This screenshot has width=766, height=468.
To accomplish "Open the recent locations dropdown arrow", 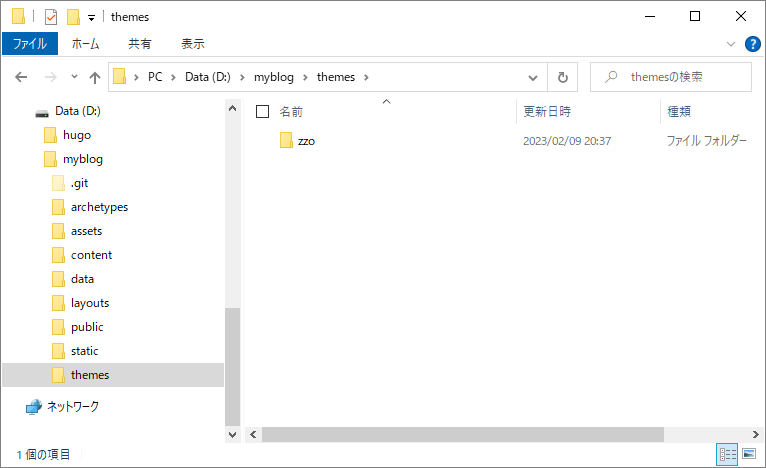I will pos(72,77).
